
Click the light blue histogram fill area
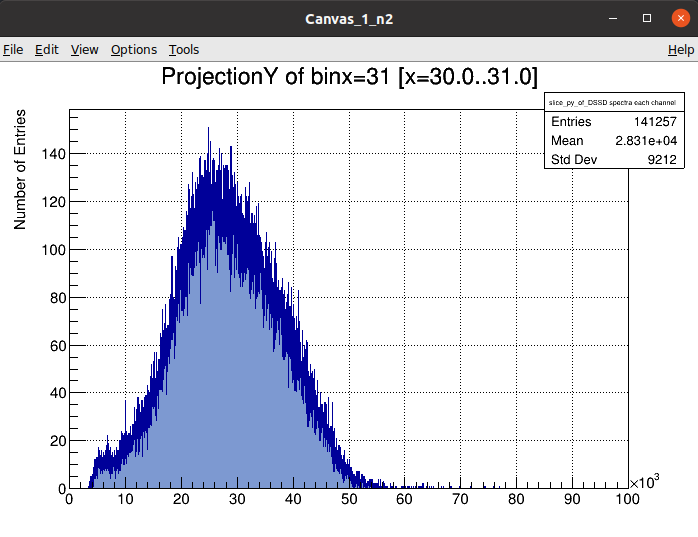[270, 400]
